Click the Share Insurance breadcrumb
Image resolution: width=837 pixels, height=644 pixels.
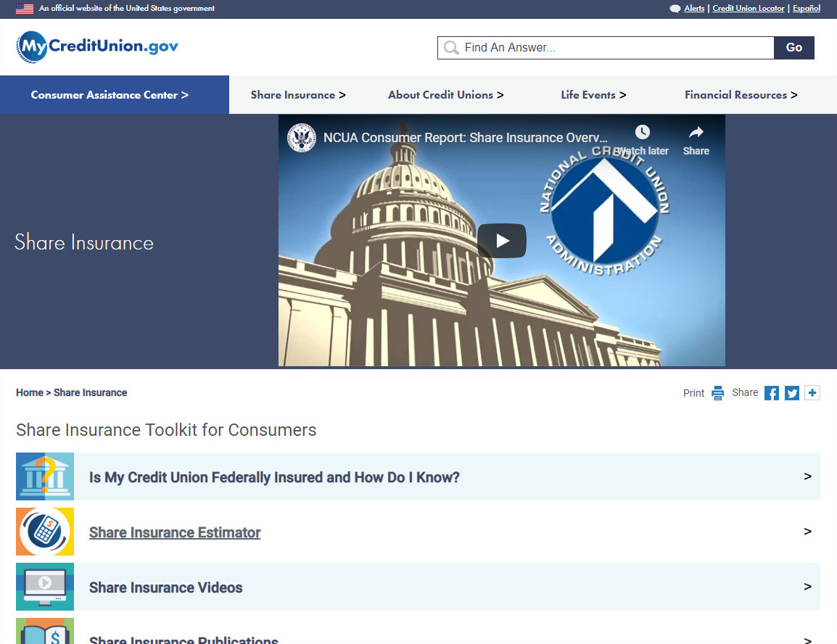(90, 392)
